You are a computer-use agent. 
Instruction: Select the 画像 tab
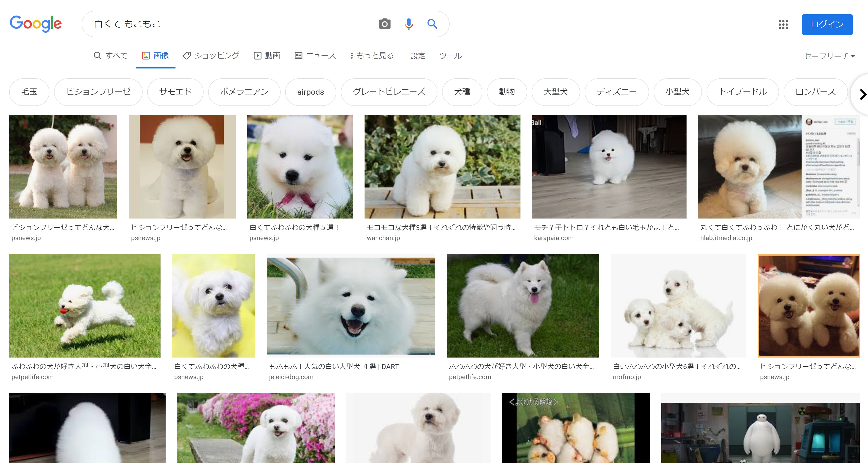click(155, 56)
